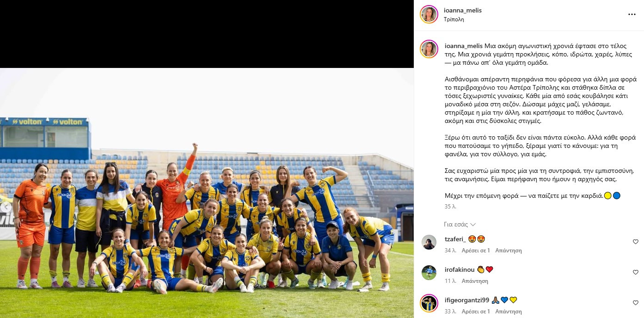Screen dimensions: 644x318
Task: Open the Τρίπολη location link
Action: pos(454,19)
